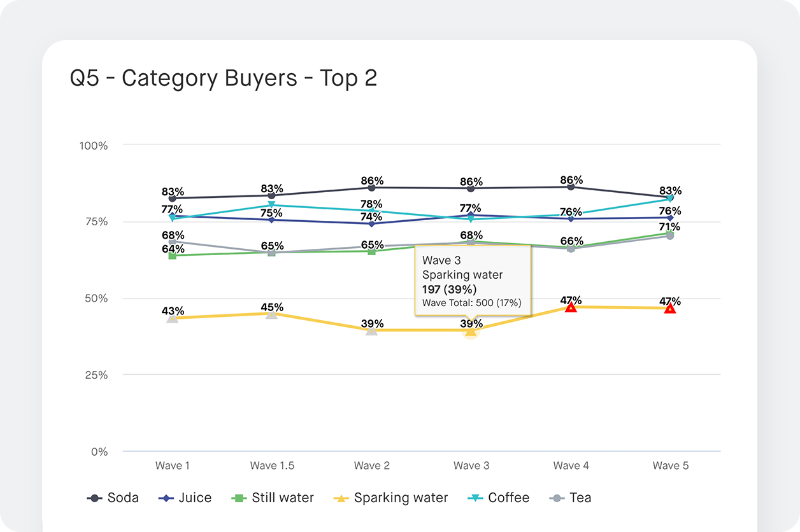Viewport: 800px width, 532px height.
Task: Click the Wave 5 x-axis label
Action: [670, 466]
